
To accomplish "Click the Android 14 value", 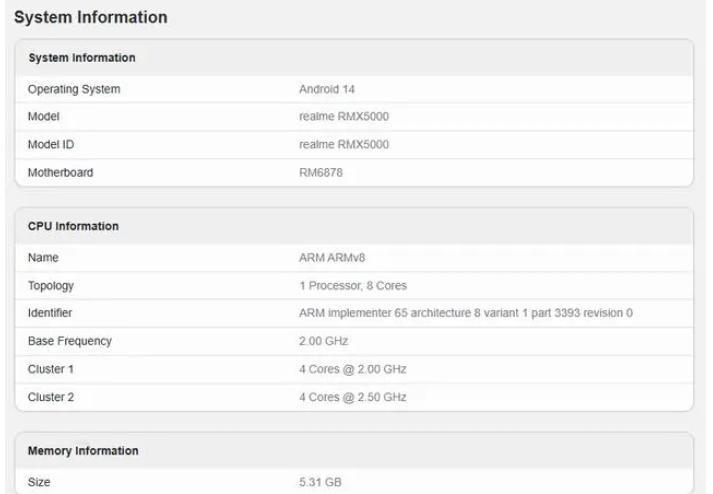I will click(326, 89).
